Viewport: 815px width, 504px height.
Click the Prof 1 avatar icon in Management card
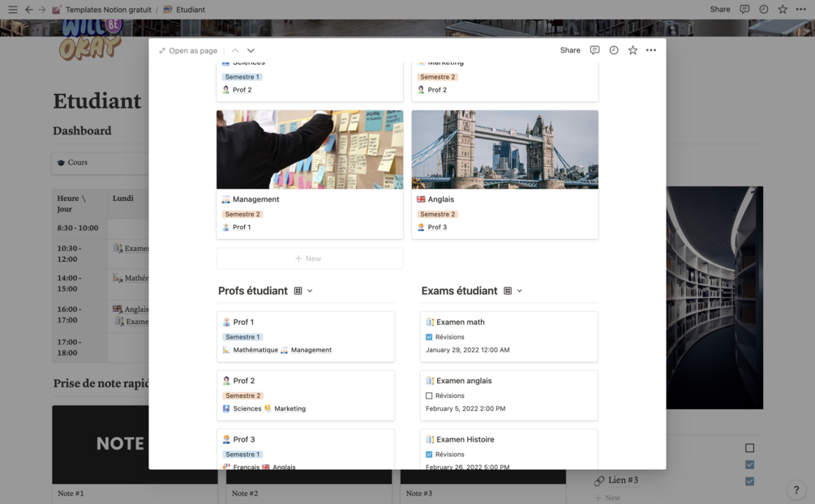tap(226, 227)
